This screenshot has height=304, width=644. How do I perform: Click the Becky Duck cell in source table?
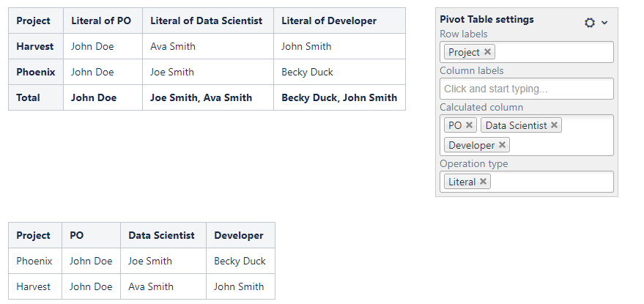coord(240,261)
